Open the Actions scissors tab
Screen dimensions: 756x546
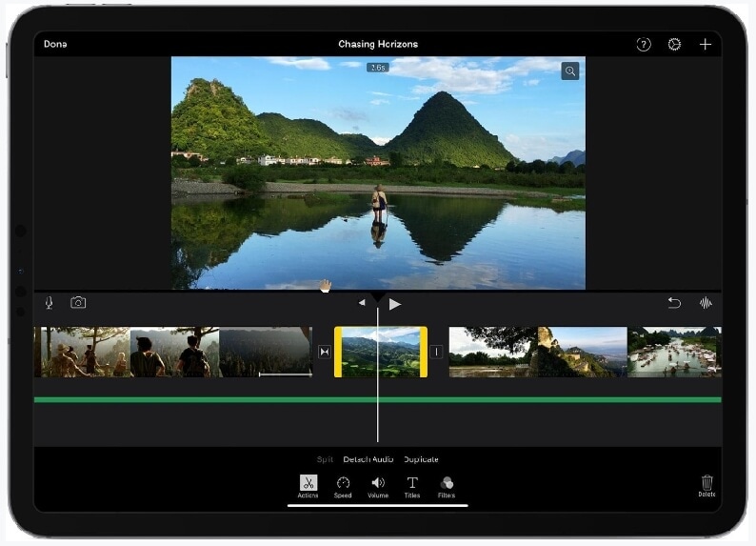click(x=308, y=486)
